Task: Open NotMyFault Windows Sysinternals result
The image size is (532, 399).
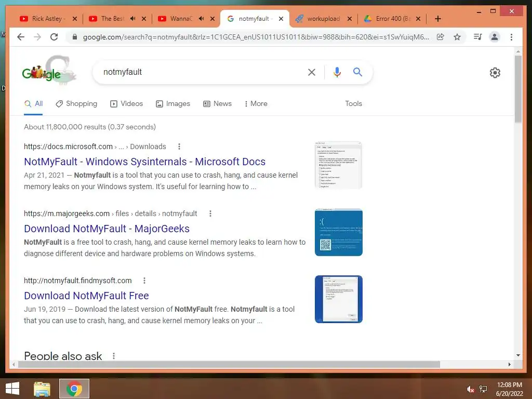Action: [x=144, y=162]
